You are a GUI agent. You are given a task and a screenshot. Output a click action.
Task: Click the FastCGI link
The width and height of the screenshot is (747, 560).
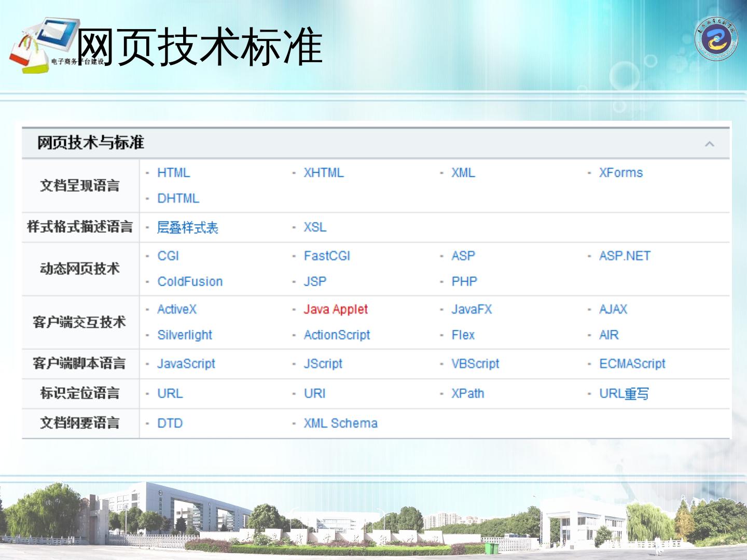click(327, 256)
